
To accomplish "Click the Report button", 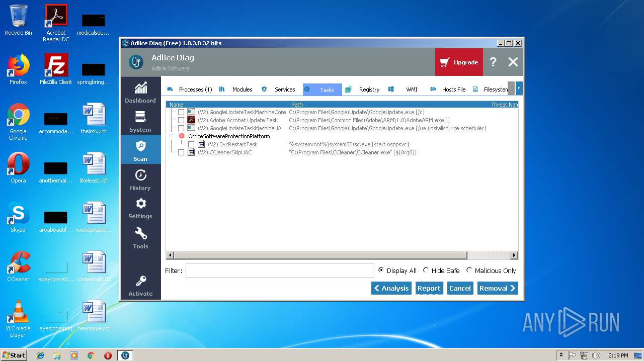I will [x=429, y=288].
